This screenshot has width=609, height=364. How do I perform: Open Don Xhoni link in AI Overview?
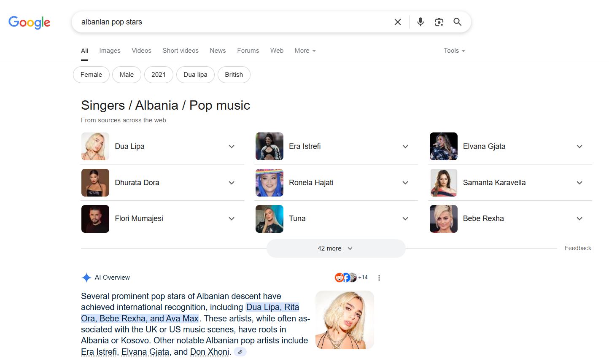tap(210, 352)
